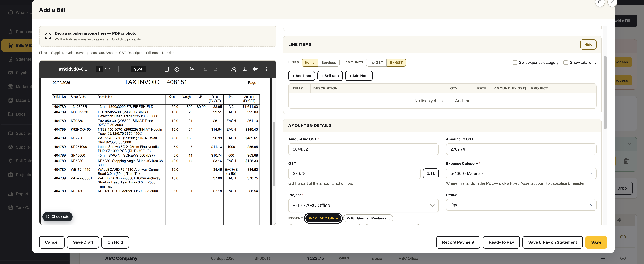Cancel the Add a Bill dialog
The width and height of the screenshot is (644, 264).
click(x=52, y=242)
